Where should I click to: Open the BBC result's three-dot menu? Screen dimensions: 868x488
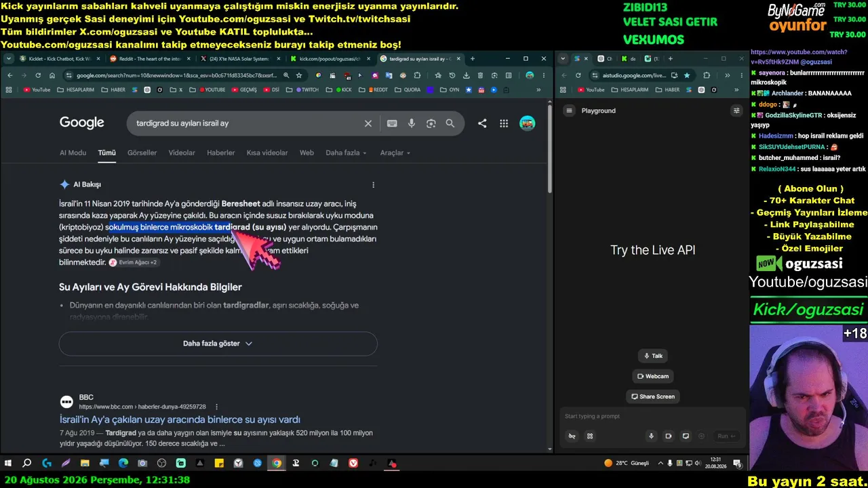217,407
